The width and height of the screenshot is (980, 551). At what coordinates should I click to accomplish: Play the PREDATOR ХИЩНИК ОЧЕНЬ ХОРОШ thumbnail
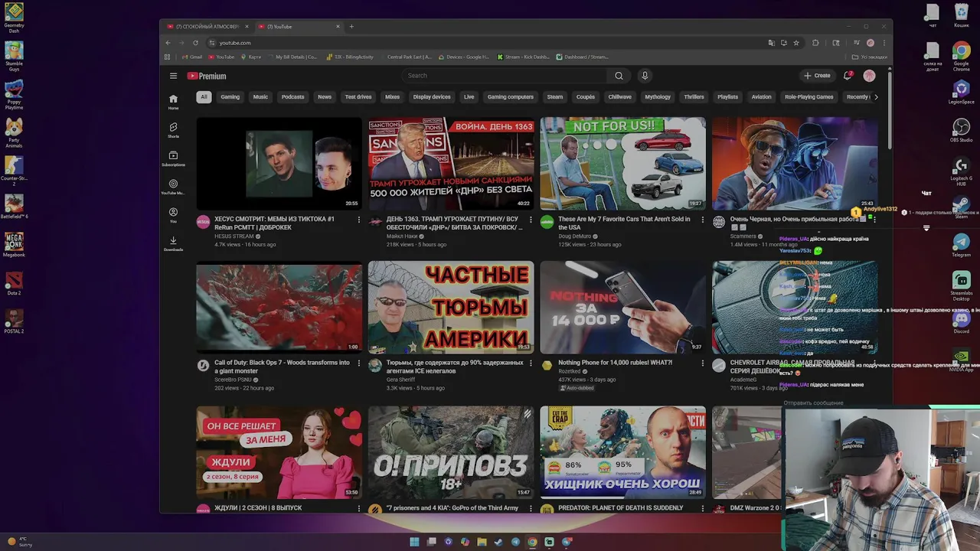[623, 452]
